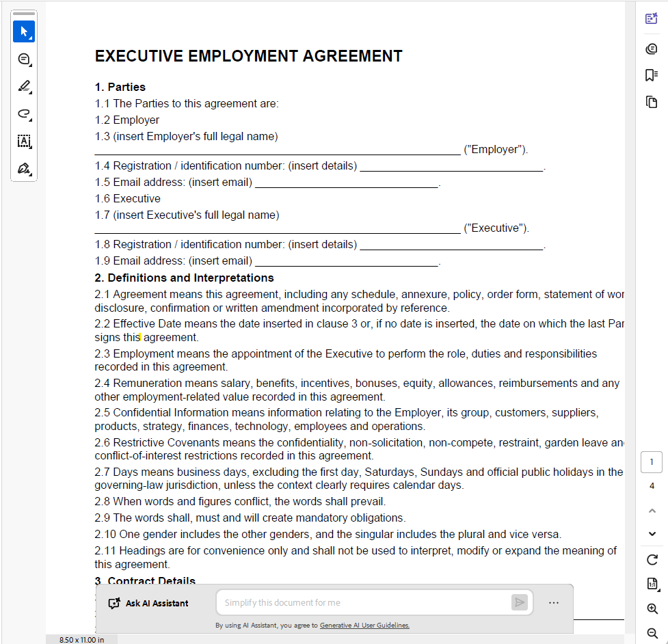Open Generative AI User Guidelines link

click(364, 626)
